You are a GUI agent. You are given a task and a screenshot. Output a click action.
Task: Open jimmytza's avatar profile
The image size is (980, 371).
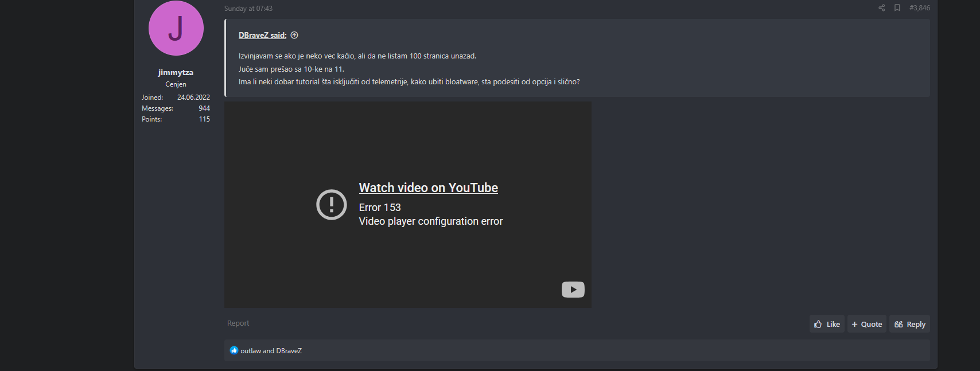click(176, 28)
